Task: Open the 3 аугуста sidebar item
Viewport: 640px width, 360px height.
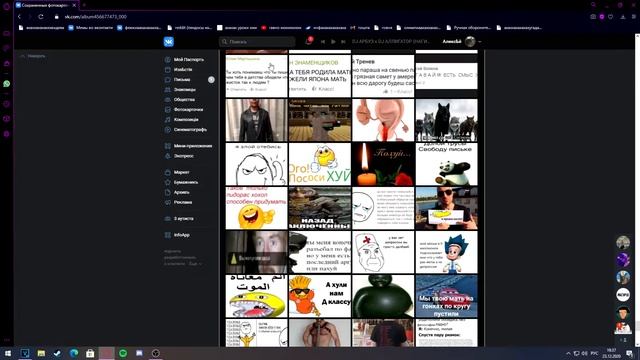Action: (183, 219)
